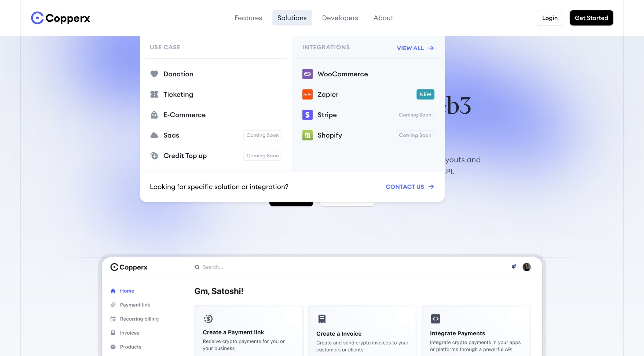644x356 pixels.
Task: Click the Home house icon in sidebar
Action: pos(113,291)
